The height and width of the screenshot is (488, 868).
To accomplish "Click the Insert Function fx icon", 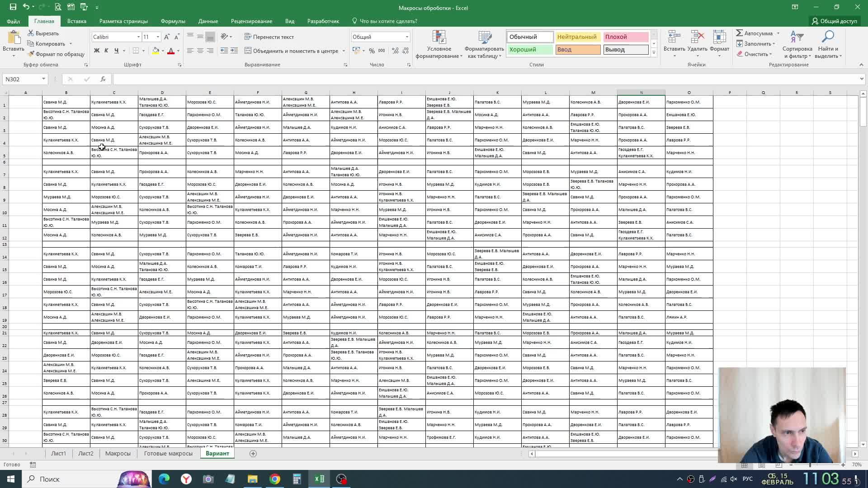I will [103, 79].
